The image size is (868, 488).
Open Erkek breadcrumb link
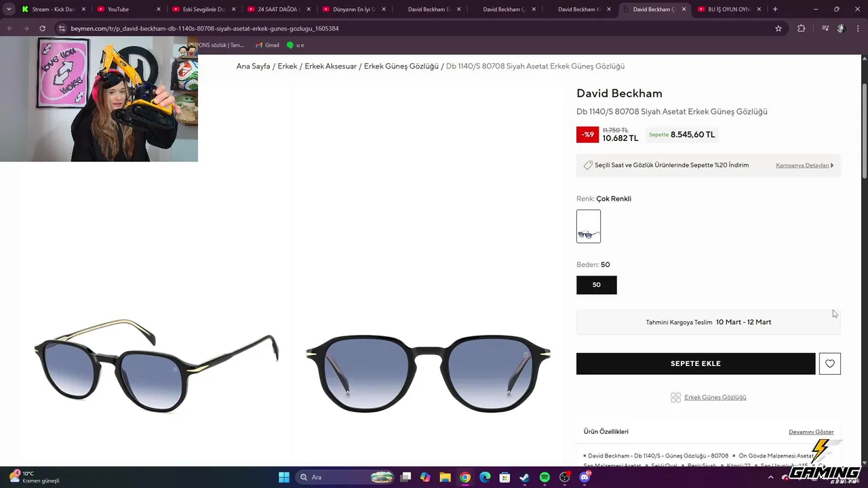[x=288, y=66]
